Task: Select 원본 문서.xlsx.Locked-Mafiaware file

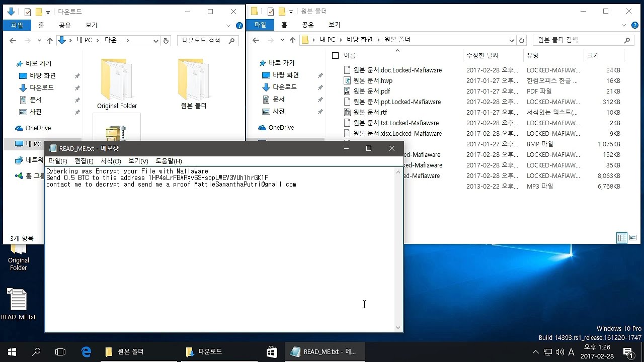Action: click(x=397, y=133)
